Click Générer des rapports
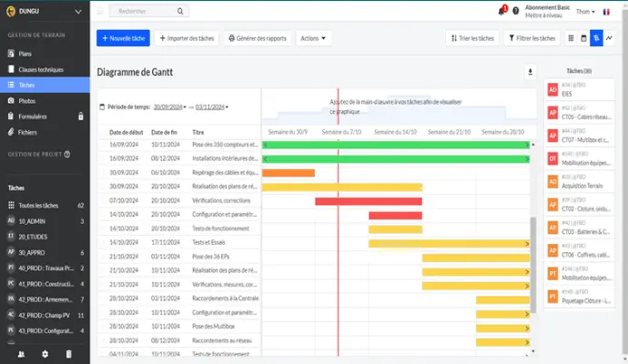The width and height of the screenshot is (628, 364). 258,38
